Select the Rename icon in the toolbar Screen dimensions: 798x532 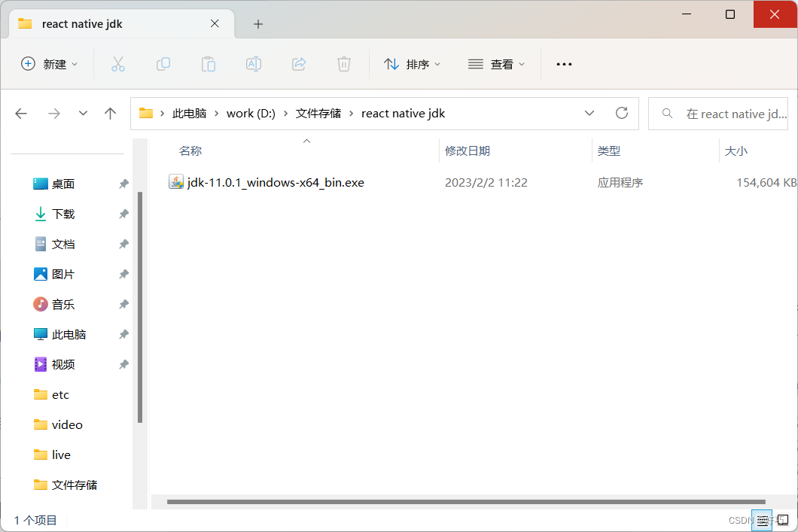[x=254, y=64]
